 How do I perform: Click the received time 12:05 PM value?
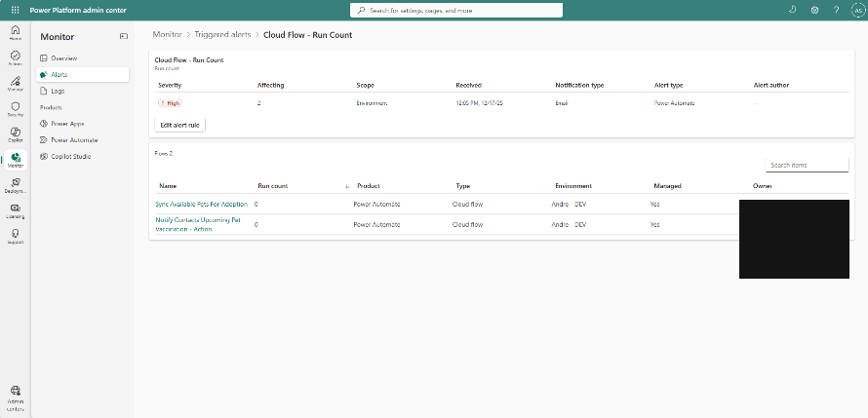click(480, 103)
